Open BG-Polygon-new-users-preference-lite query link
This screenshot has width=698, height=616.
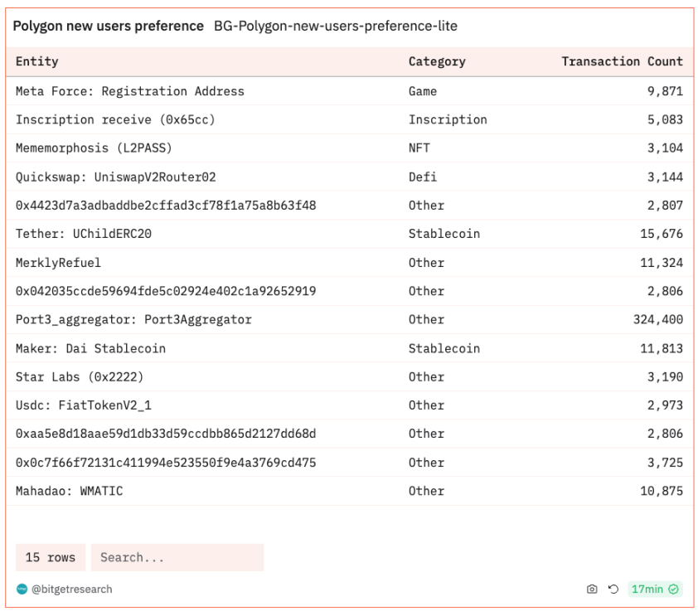pos(335,26)
